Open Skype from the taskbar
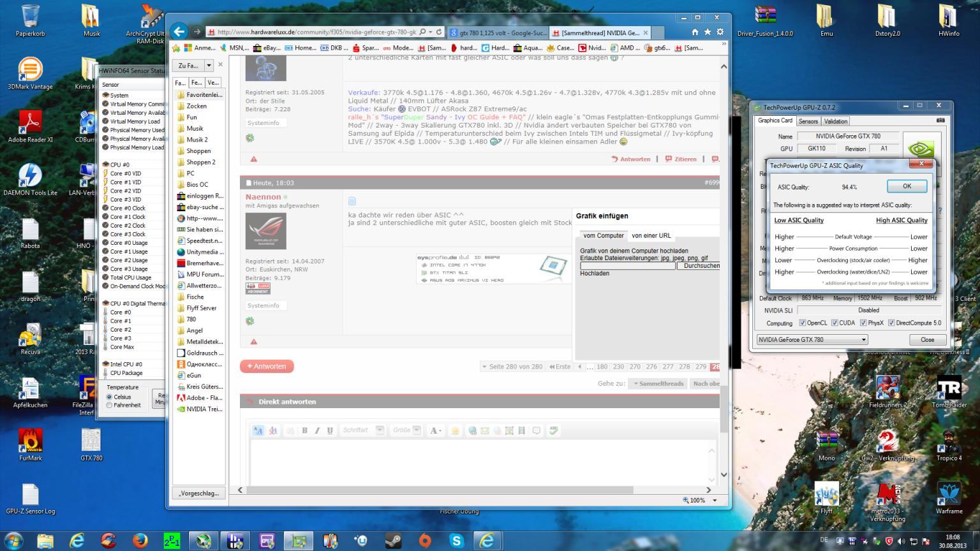Screen dimensions: 980x551 coord(456,541)
